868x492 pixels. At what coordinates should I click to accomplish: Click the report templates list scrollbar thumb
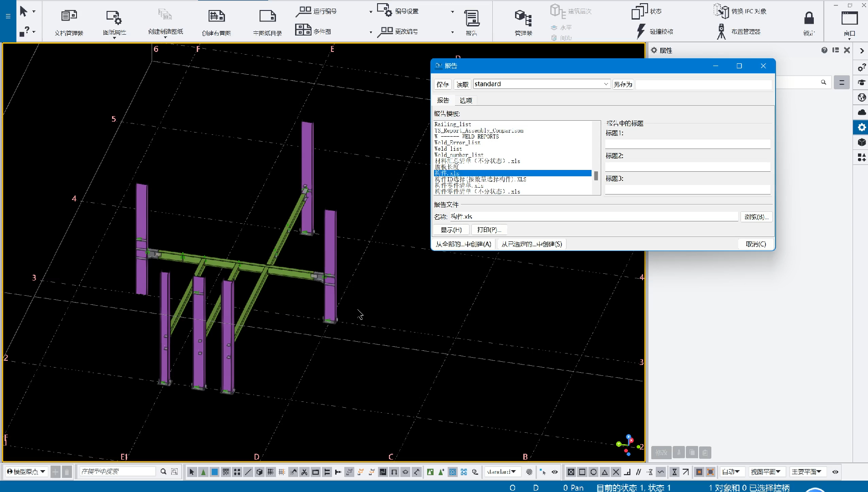tap(596, 176)
